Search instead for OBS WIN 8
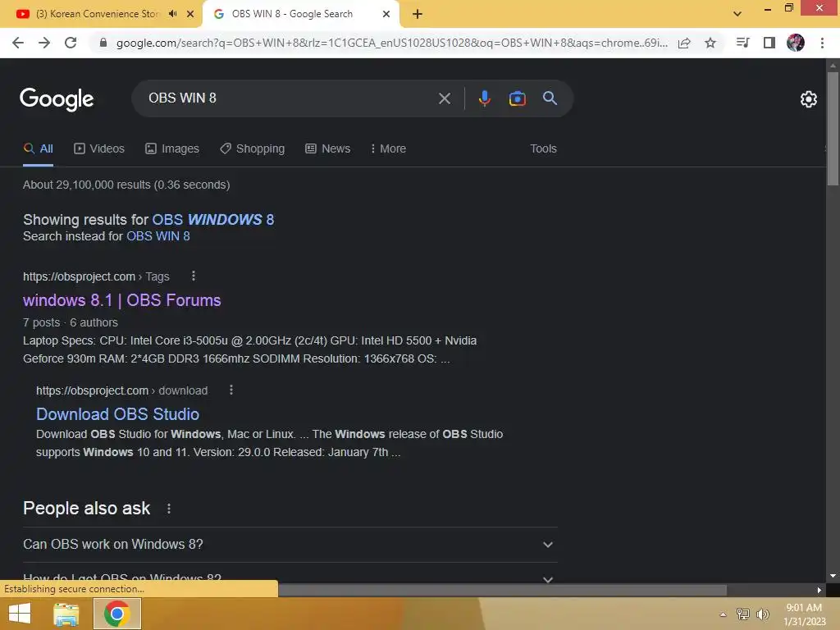The width and height of the screenshot is (840, 630). pos(158,236)
